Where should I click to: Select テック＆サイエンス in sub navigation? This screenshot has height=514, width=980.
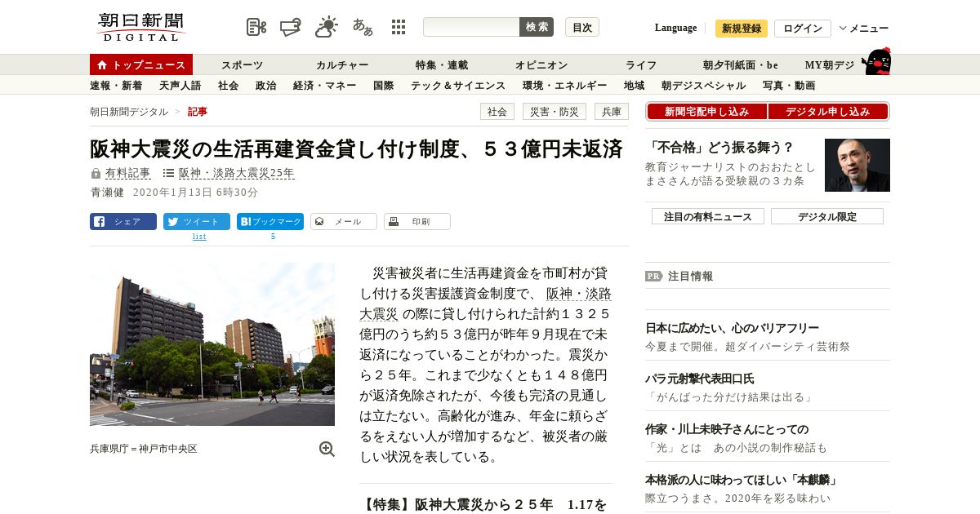coord(458,85)
